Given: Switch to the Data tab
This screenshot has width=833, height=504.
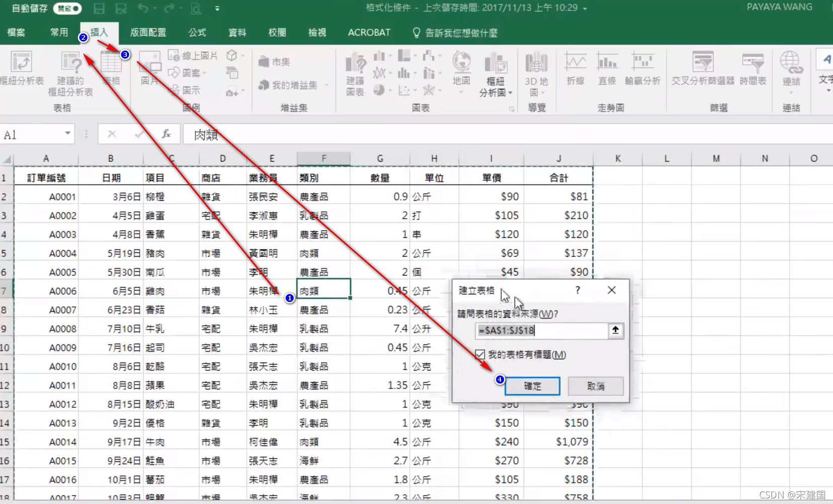Looking at the screenshot, I should [x=237, y=33].
